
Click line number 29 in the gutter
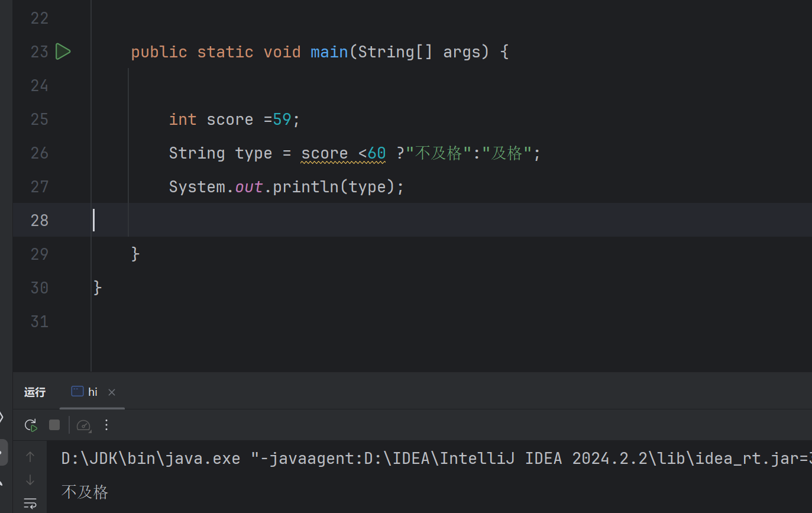point(40,254)
